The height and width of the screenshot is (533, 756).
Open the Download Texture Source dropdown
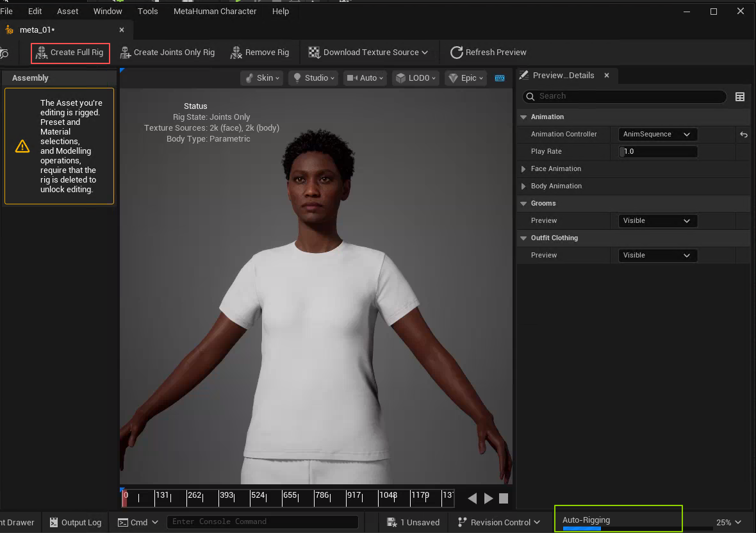pyautogui.click(x=368, y=53)
